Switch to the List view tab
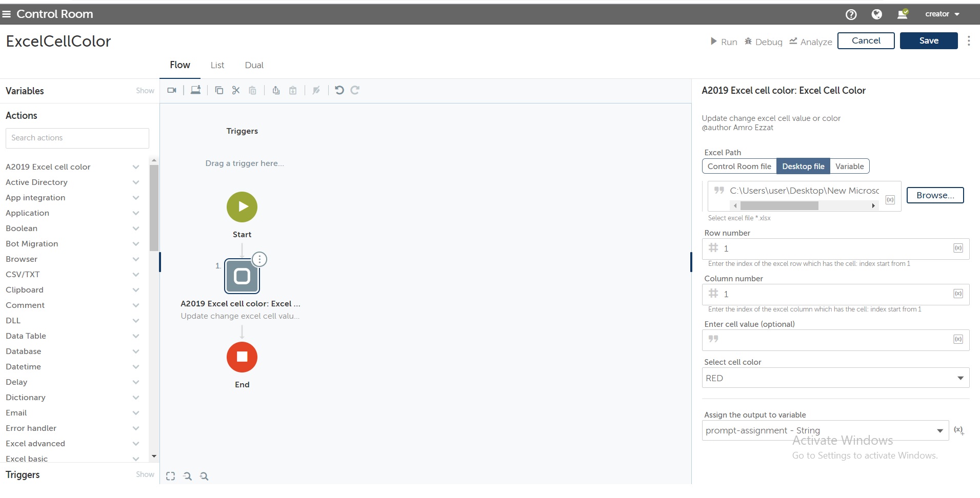This screenshot has height=498, width=980. [217, 66]
